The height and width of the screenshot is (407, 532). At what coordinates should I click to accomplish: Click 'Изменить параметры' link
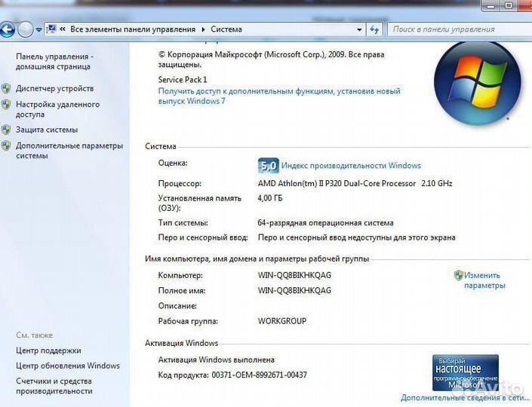pos(484,280)
